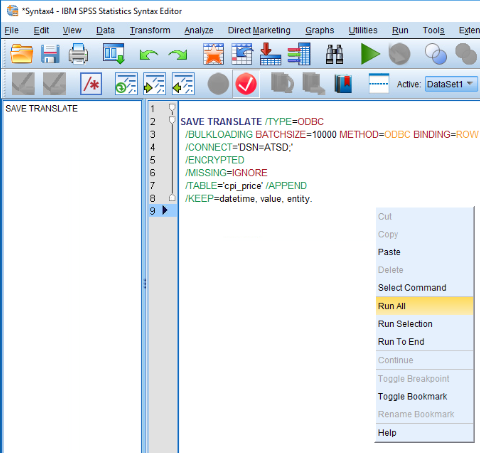Screen dimensions: 480x453
Task: Collapse the command block at line 2
Action: coord(172,120)
